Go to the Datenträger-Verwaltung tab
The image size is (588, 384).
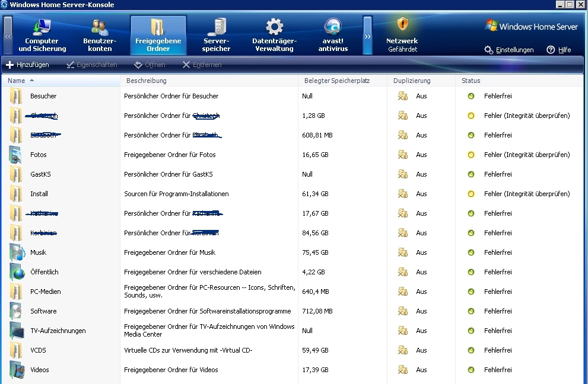pos(275,35)
